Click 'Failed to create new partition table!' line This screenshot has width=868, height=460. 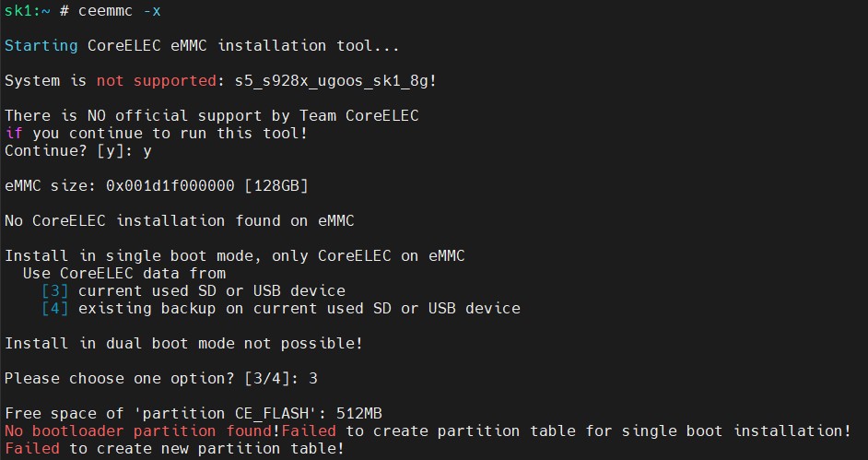pyautogui.click(x=175, y=448)
